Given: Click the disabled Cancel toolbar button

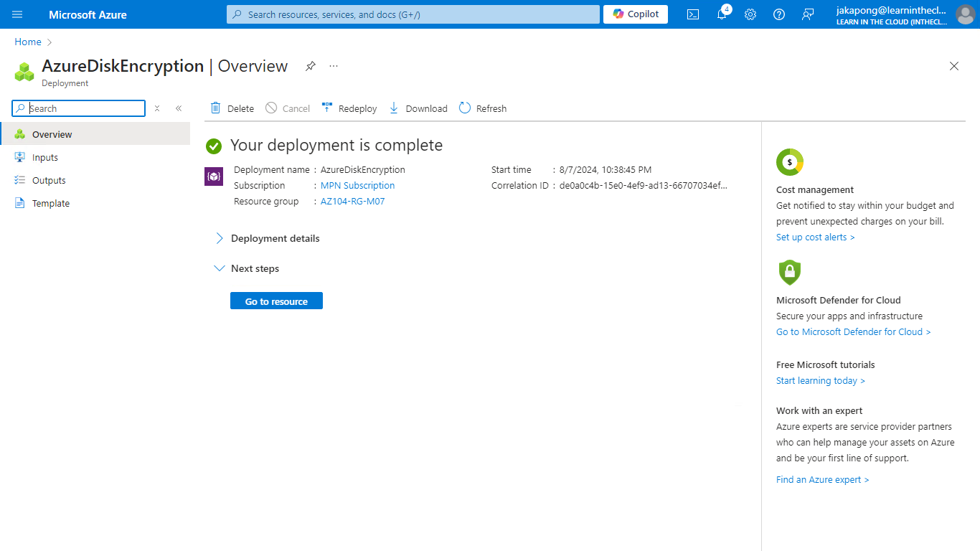Looking at the screenshot, I should [x=288, y=108].
